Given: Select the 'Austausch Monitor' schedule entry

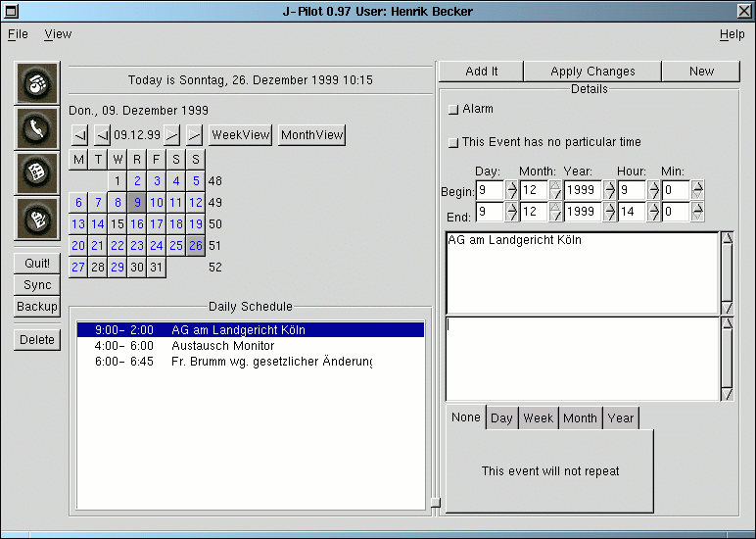Looking at the screenshot, I should (222, 346).
